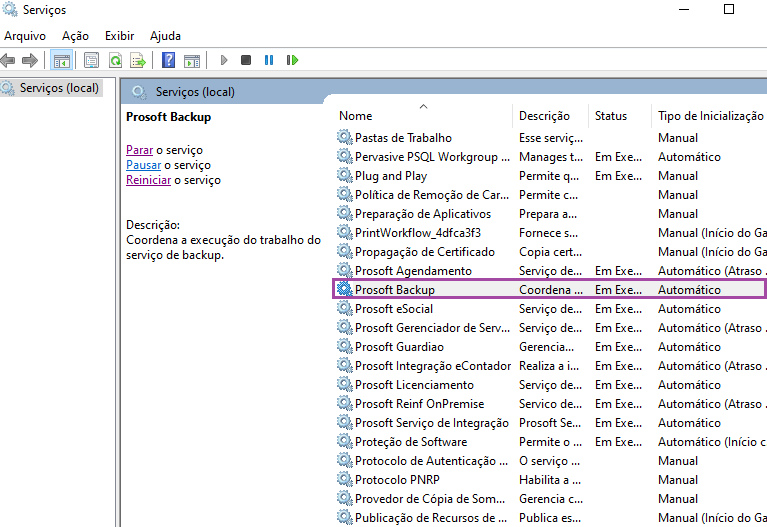The image size is (767, 527).
Task: Click the Back arrow in the toolbar
Action: pyautogui.click(x=8, y=60)
